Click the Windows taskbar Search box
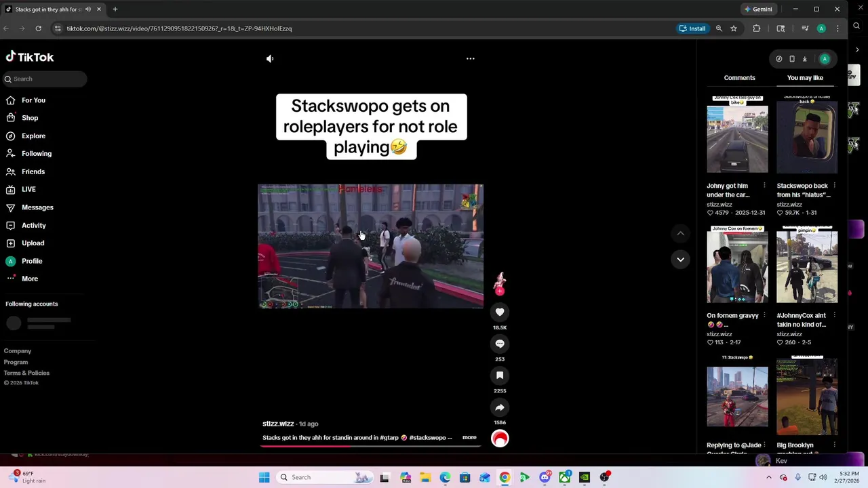This screenshot has height=488, width=868. click(325, 477)
